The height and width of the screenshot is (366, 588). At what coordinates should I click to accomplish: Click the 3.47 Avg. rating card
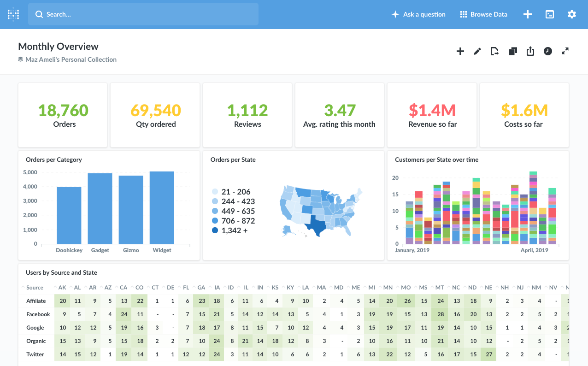click(x=340, y=115)
